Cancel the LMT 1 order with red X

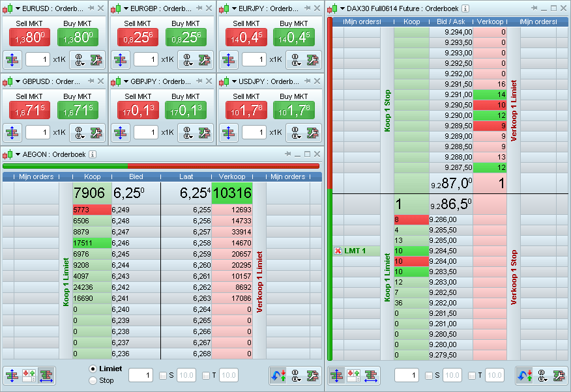(x=338, y=251)
